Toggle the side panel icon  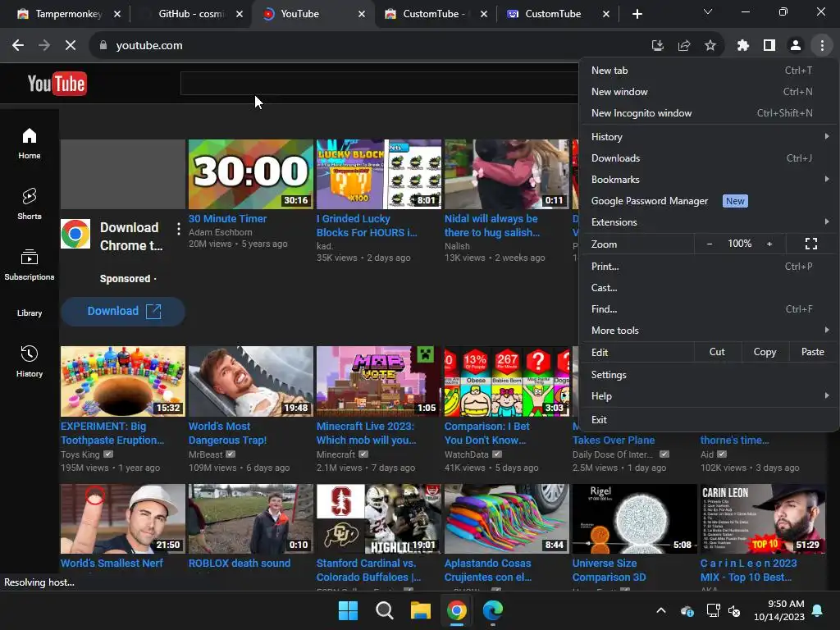[x=769, y=46]
